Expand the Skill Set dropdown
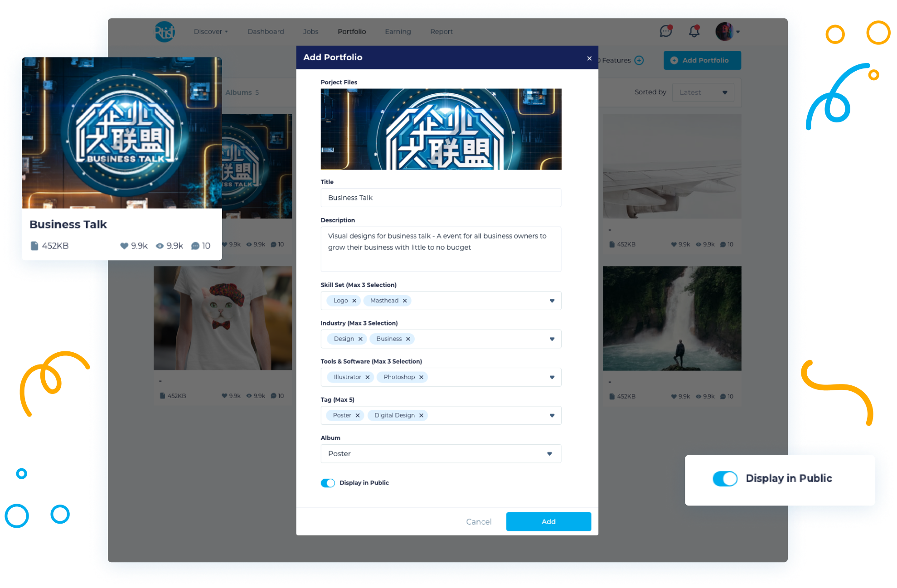 coord(552,301)
